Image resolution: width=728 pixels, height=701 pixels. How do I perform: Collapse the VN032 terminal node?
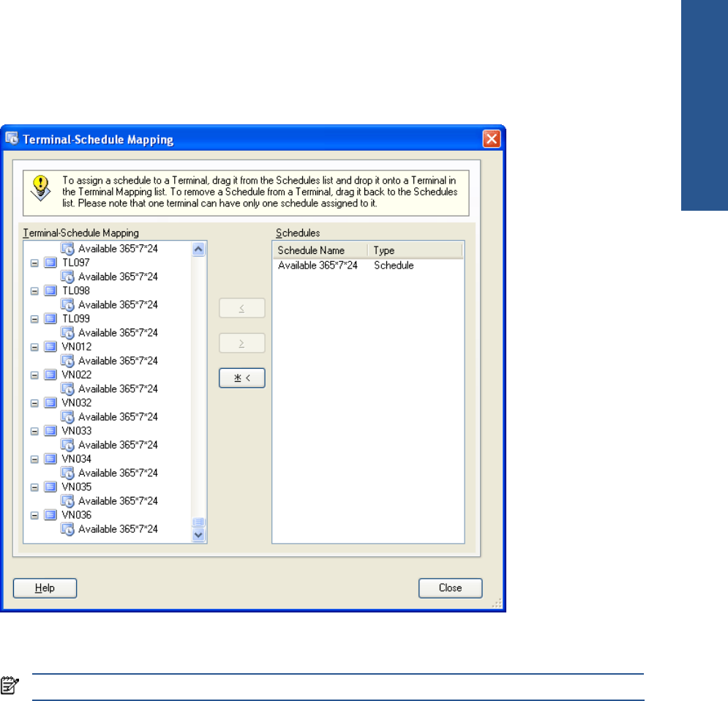click(34, 403)
